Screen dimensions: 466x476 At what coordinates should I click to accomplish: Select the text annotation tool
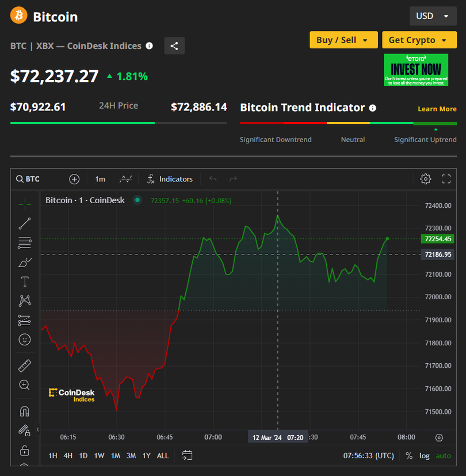25,281
